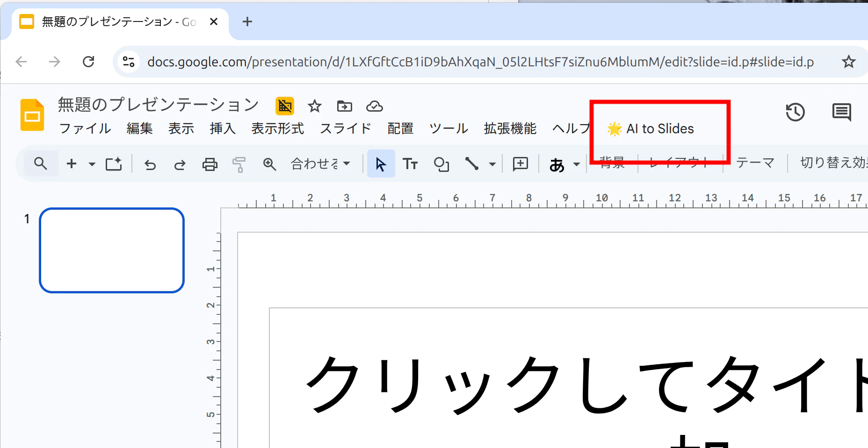
Task: Select the text box tool
Action: coord(410,164)
